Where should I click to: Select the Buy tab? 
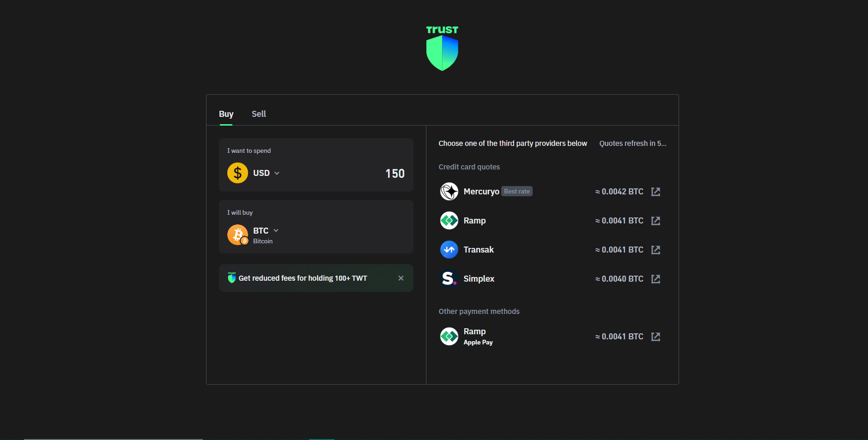click(x=226, y=114)
